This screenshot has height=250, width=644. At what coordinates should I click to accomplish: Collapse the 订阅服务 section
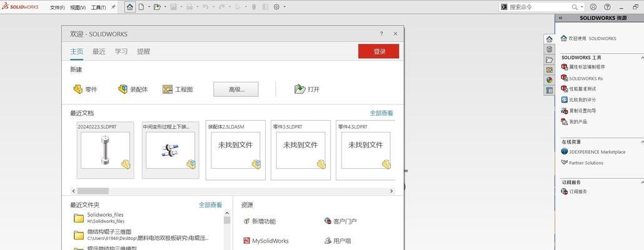pyautogui.click(x=642, y=182)
